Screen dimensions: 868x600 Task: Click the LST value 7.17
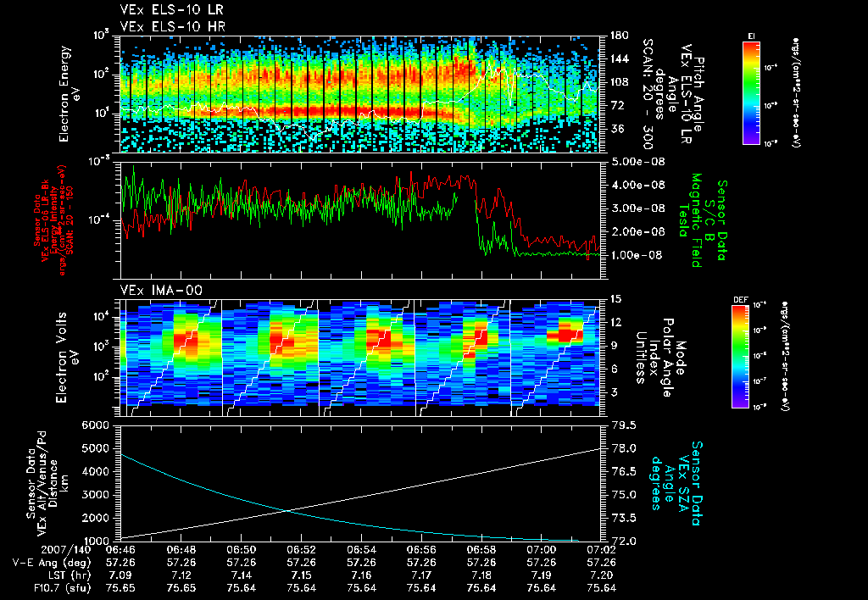coord(421,575)
